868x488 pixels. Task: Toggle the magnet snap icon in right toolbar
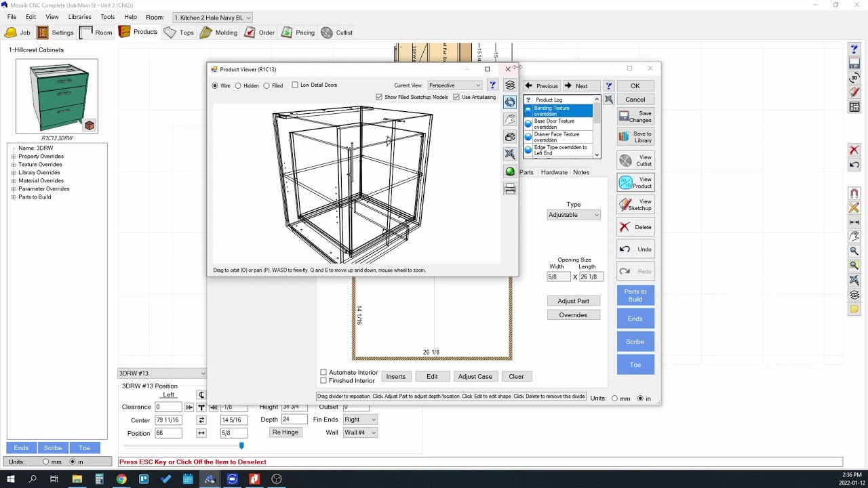[x=854, y=193]
